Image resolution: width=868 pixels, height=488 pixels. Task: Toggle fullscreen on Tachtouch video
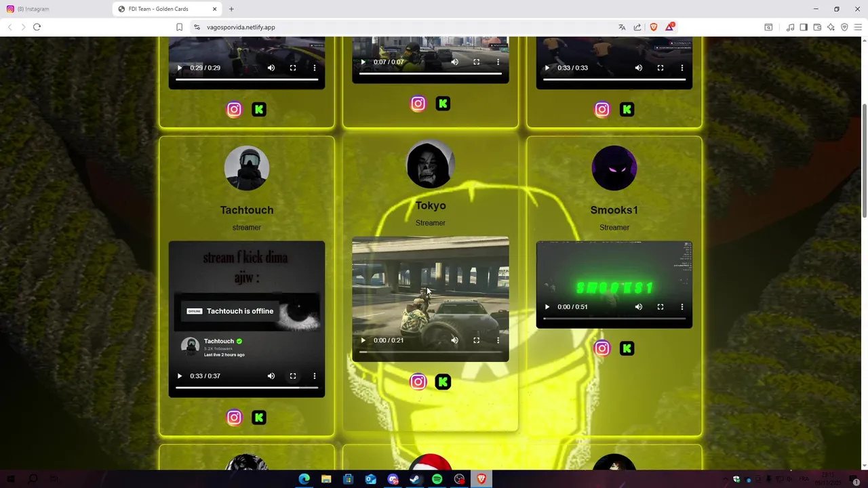(293, 375)
